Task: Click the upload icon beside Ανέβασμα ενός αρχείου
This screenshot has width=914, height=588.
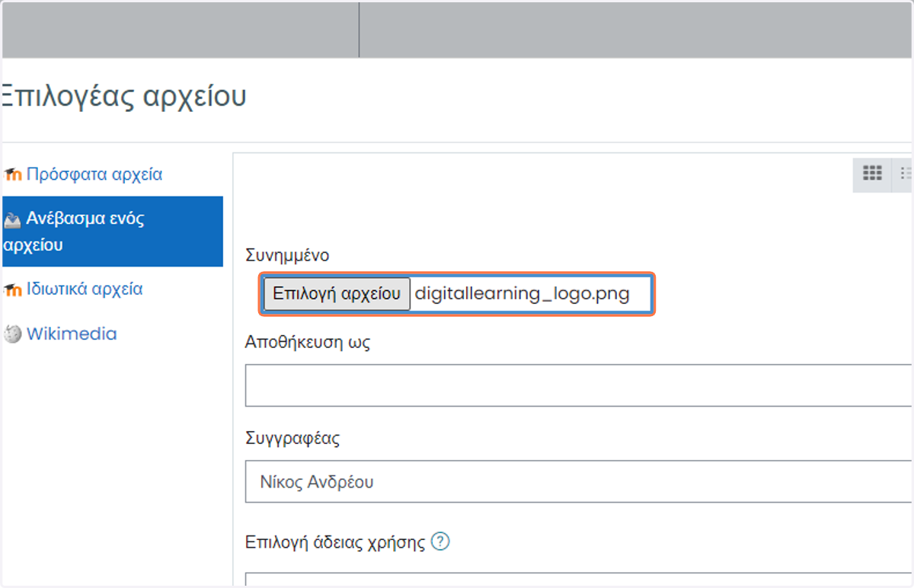Action: (12, 220)
